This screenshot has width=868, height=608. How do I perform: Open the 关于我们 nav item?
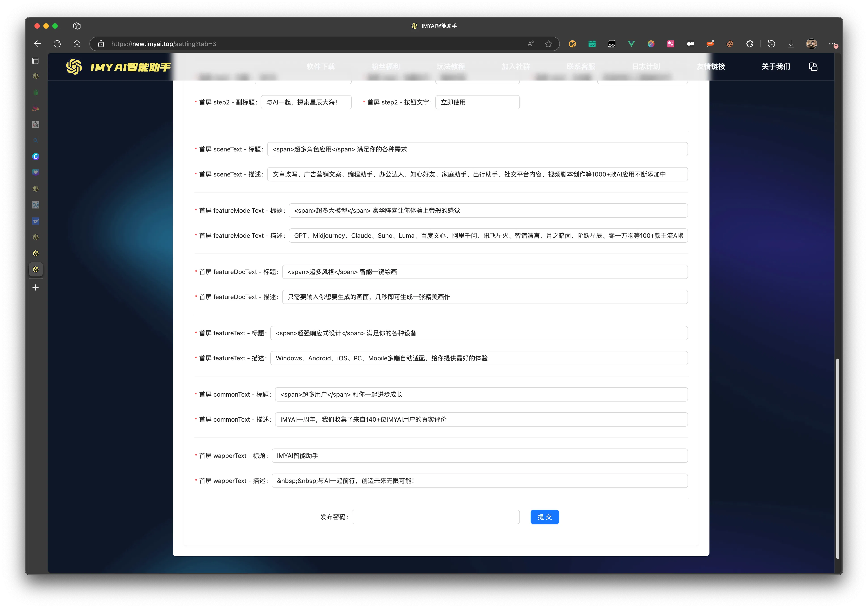[x=776, y=66]
